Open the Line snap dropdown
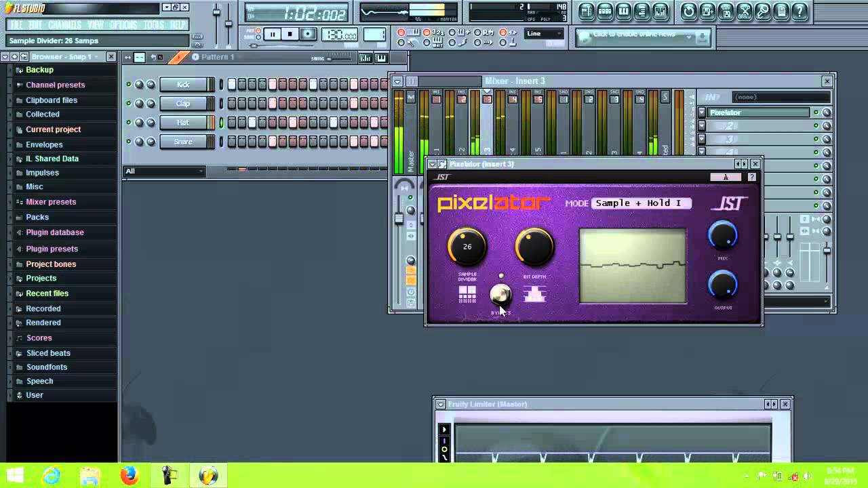Viewport: 868px width, 488px height. click(x=545, y=34)
